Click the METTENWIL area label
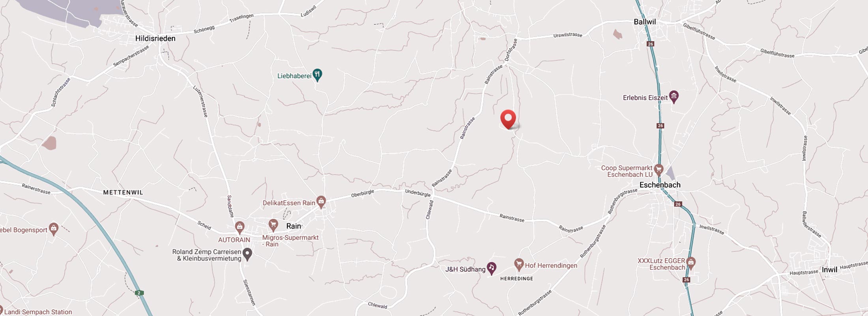This screenshot has height=316, width=868. coord(123,192)
